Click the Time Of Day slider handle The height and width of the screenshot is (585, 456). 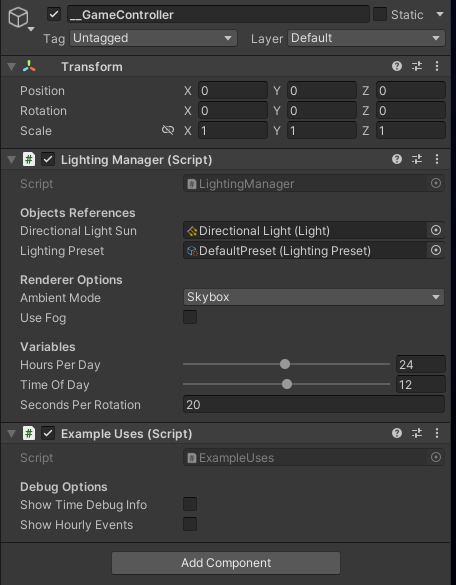point(287,384)
